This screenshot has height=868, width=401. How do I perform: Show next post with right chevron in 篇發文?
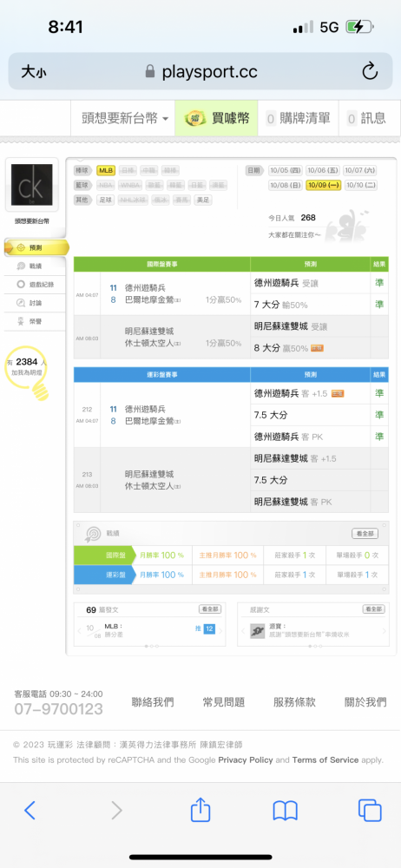221,630
